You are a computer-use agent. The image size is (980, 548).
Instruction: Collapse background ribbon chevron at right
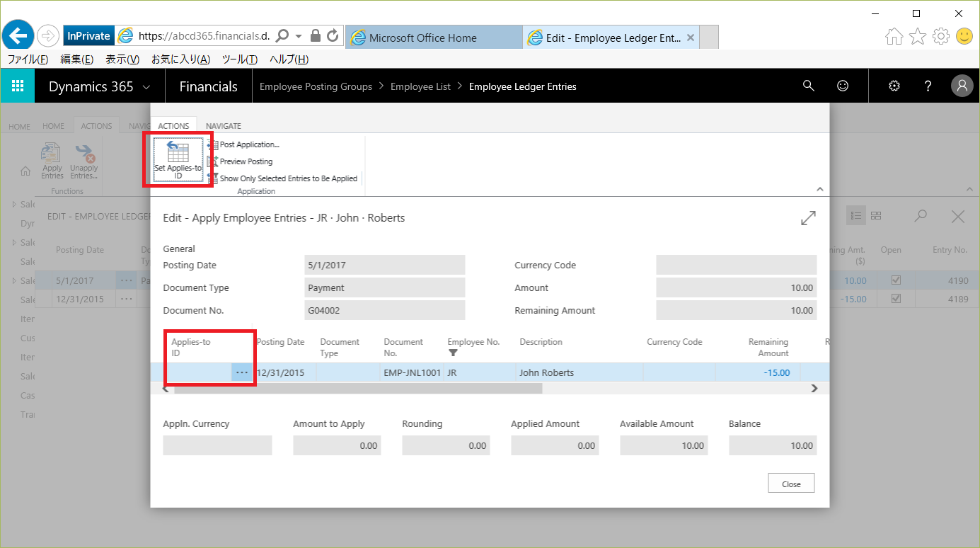pos(970,190)
